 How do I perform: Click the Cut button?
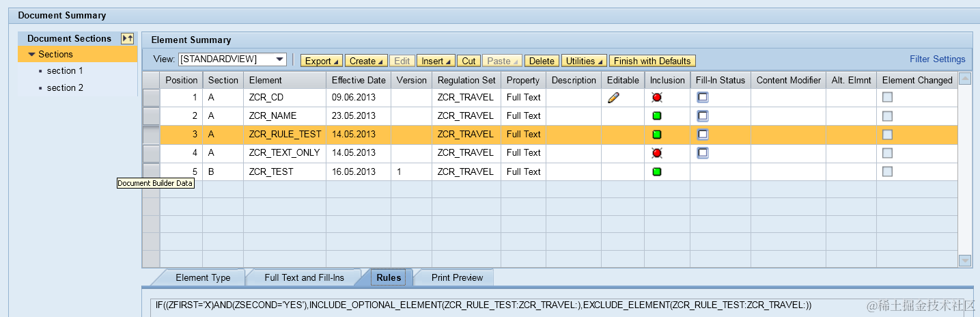click(468, 61)
